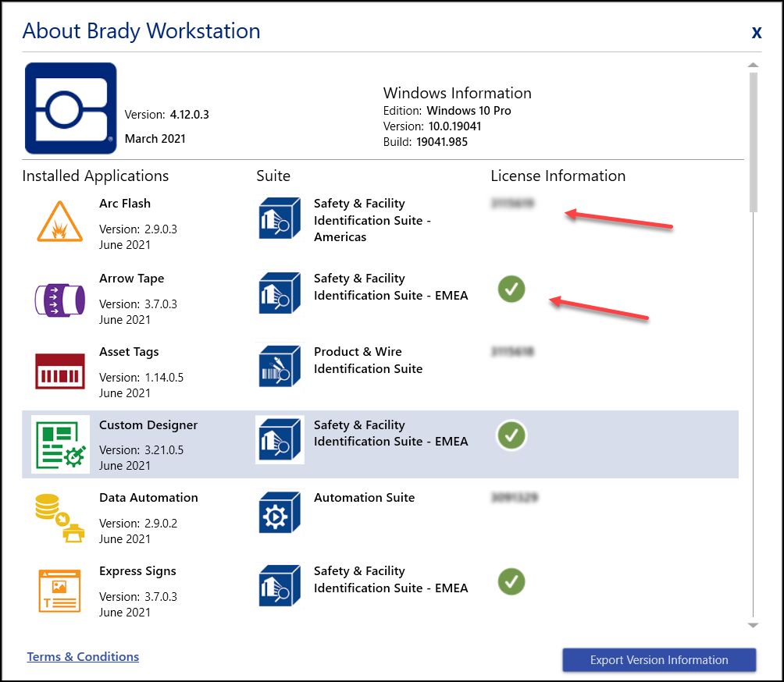784x682 pixels.
Task: Click the Product & Wire Identification Suite icon
Action: click(279, 365)
